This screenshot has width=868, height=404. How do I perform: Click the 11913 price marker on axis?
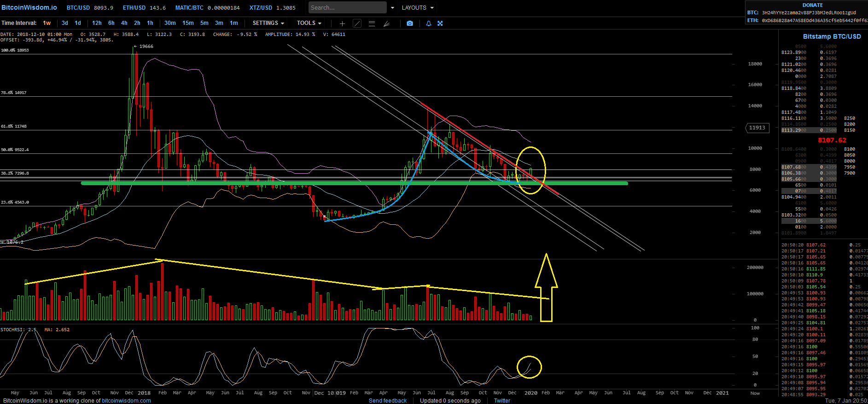757,128
